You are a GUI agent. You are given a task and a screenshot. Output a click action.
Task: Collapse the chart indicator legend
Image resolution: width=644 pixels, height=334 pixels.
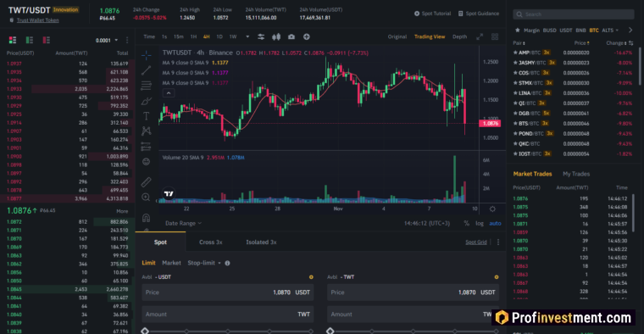[x=169, y=93]
